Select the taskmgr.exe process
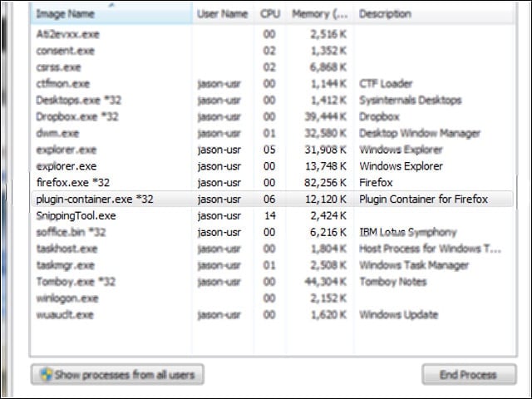Viewport: 532px width, 399px height. (x=273, y=265)
